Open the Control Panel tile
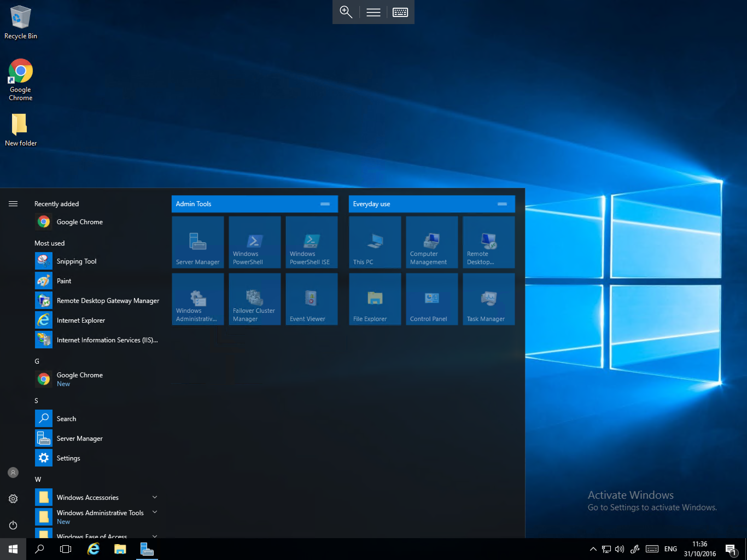 [431, 299]
